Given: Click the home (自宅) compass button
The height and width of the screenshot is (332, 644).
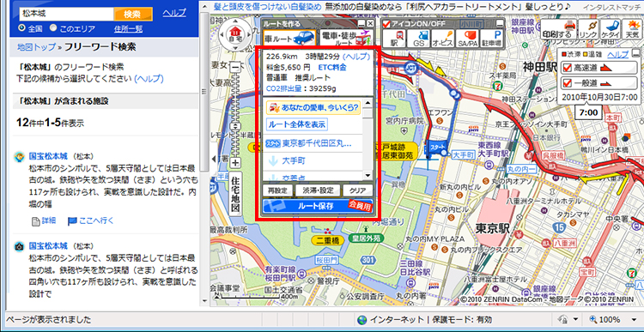Looking at the screenshot, I should (x=236, y=33).
